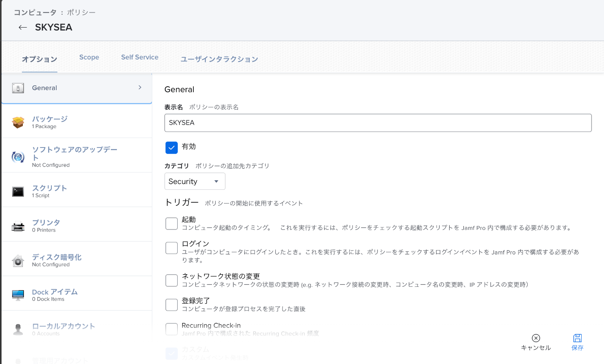This screenshot has width=604, height=364.
Task: Switch to the Scope tab
Action: [89, 57]
